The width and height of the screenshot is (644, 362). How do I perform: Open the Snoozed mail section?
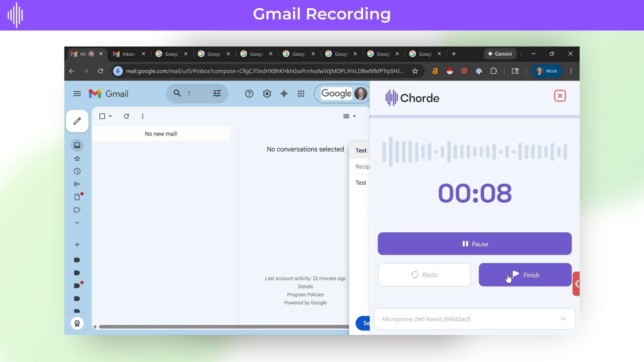(x=77, y=171)
